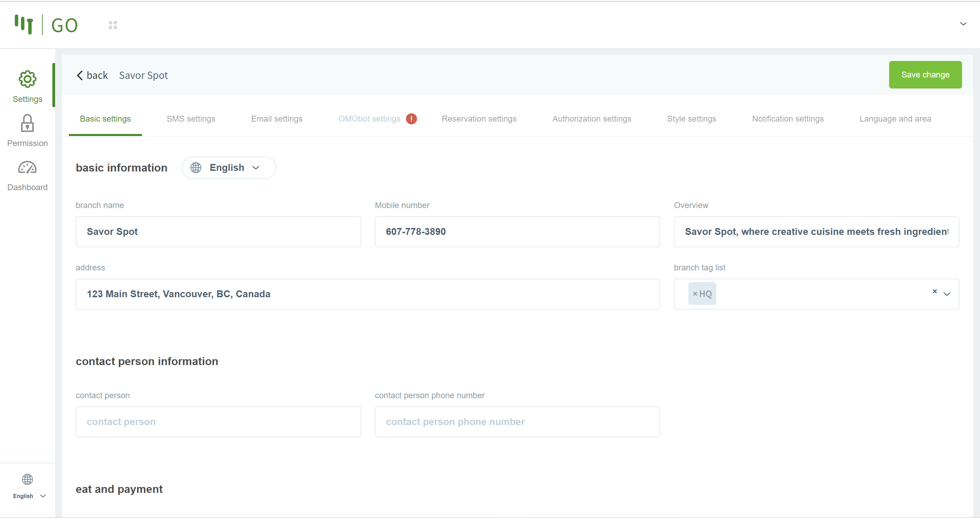Expand the top-right account chevron
Viewport: 980px width, 518px height.
coord(963,24)
